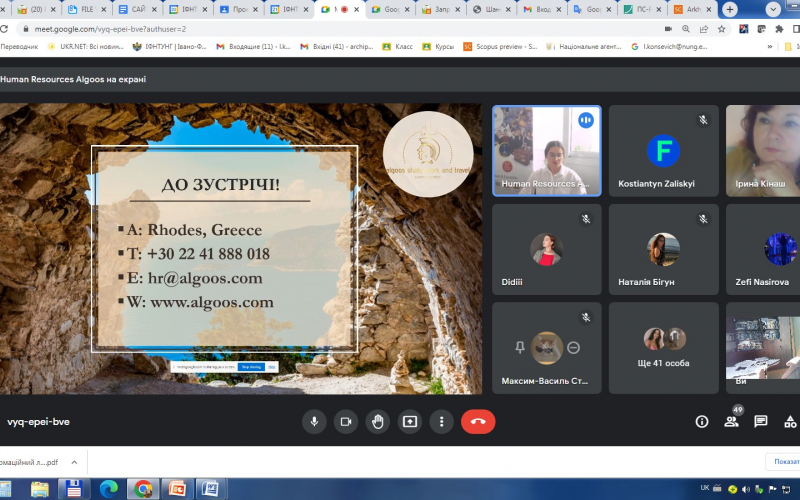800x500 pixels.
Task: Open the chat with everyone panel
Action: click(761, 421)
